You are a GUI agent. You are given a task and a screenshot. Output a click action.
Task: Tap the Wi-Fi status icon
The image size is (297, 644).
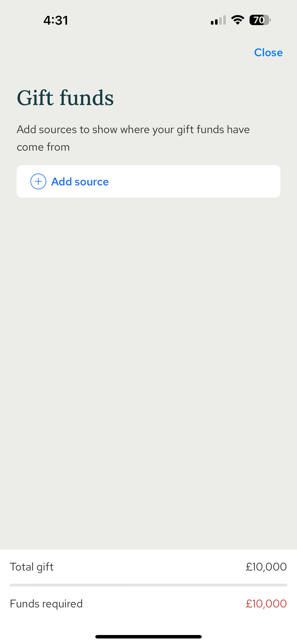pyautogui.click(x=238, y=20)
